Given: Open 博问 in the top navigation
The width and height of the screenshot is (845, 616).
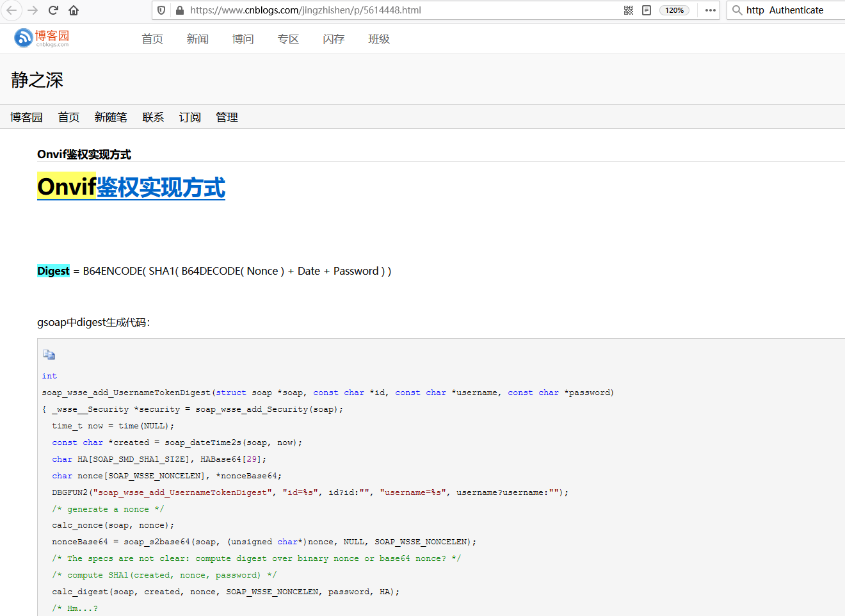Looking at the screenshot, I should (x=243, y=39).
